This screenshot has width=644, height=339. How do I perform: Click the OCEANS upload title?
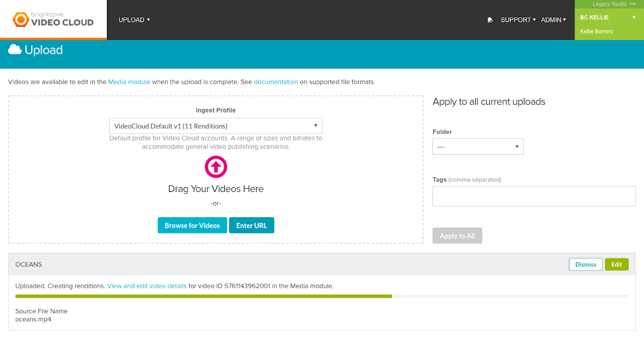pos(29,264)
